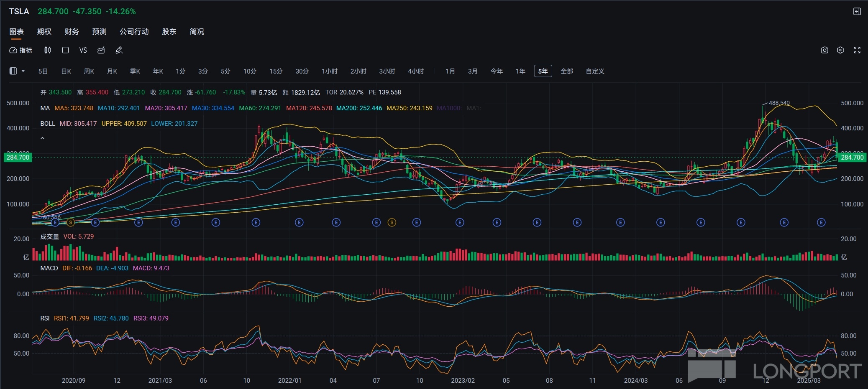This screenshot has height=389, width=868.
Task: Open the 公司行动 tab
Action: click(134, 32)
